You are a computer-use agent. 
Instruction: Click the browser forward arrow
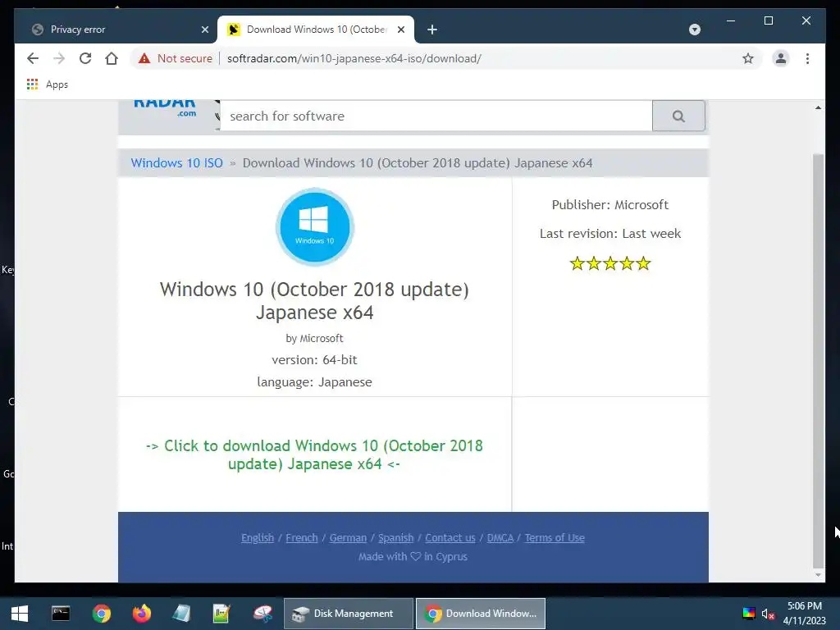click(x=59, y=58)
